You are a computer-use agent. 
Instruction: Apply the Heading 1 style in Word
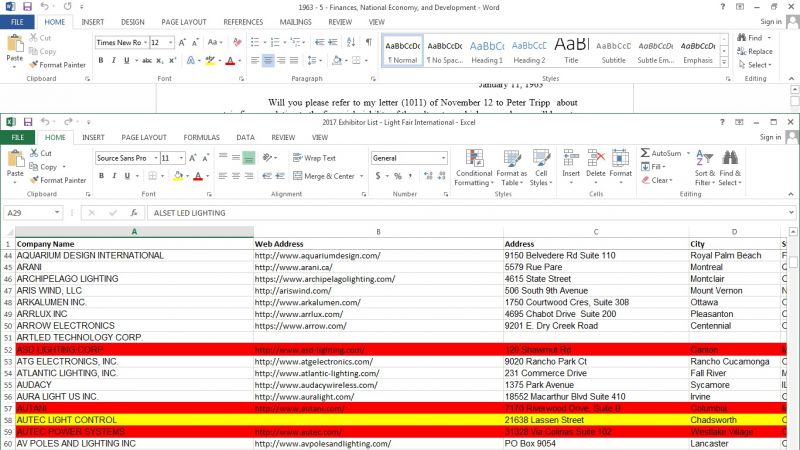coord(487,51)
